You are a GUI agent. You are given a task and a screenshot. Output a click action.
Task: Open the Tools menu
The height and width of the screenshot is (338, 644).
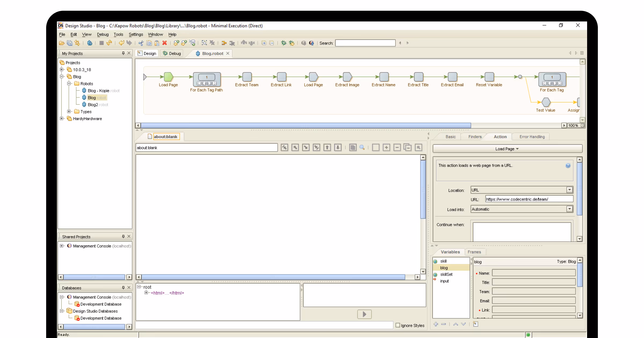click(118, 34)
